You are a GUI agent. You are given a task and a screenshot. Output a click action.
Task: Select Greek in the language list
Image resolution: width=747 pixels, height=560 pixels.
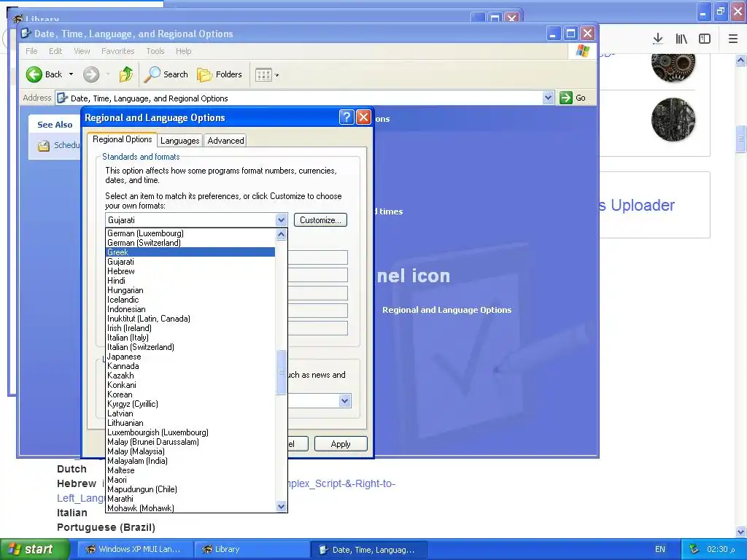pos(190,252)
